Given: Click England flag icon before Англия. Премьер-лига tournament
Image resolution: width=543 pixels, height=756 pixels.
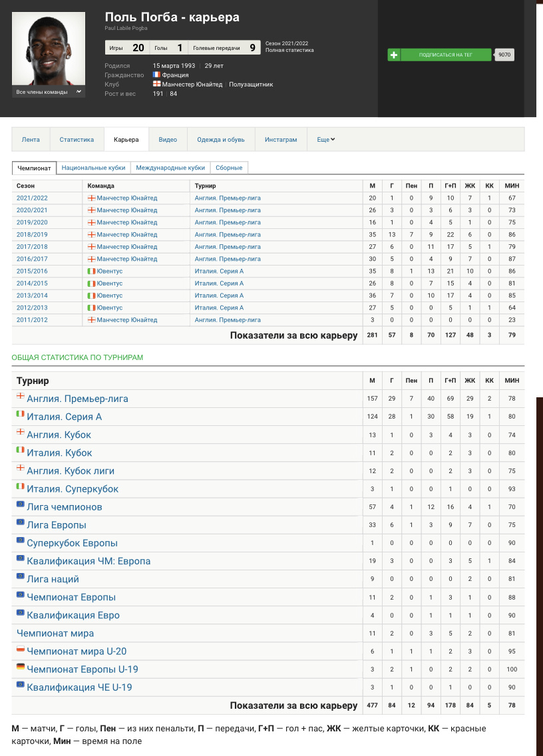Looking at the screenshot, I should click(x=20, y=396).
